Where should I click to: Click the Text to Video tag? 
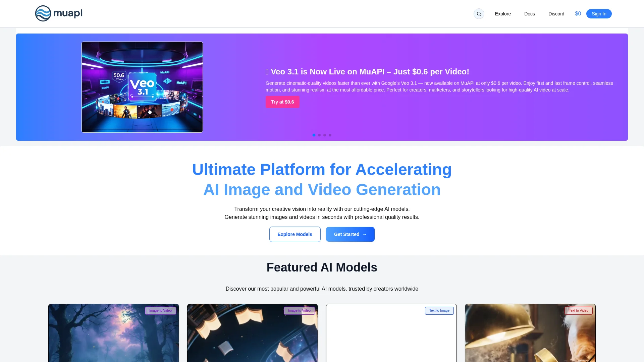[578, 311]
